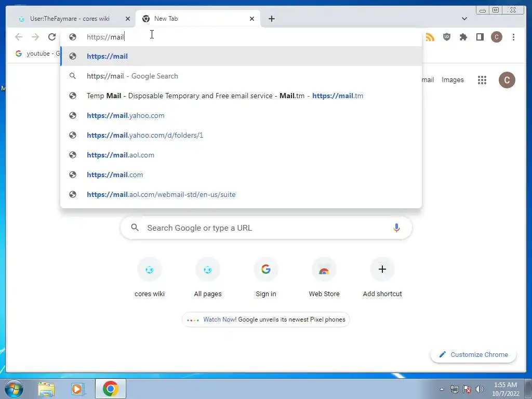Open the volume speaker tray icon
The height and width of the screenshot is (399, 532).
coord(480,389)
